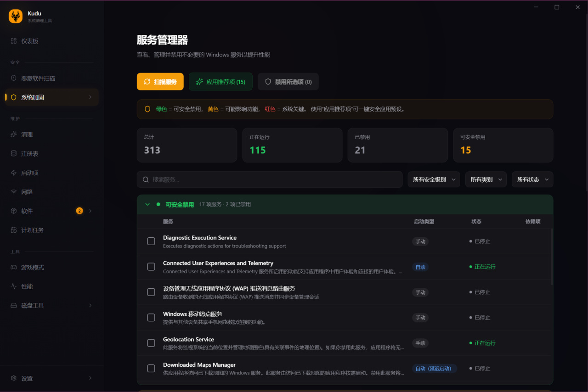Click the 状态 column header
Viewport: 588px width, 392px height.
click(x=476, y=222)
